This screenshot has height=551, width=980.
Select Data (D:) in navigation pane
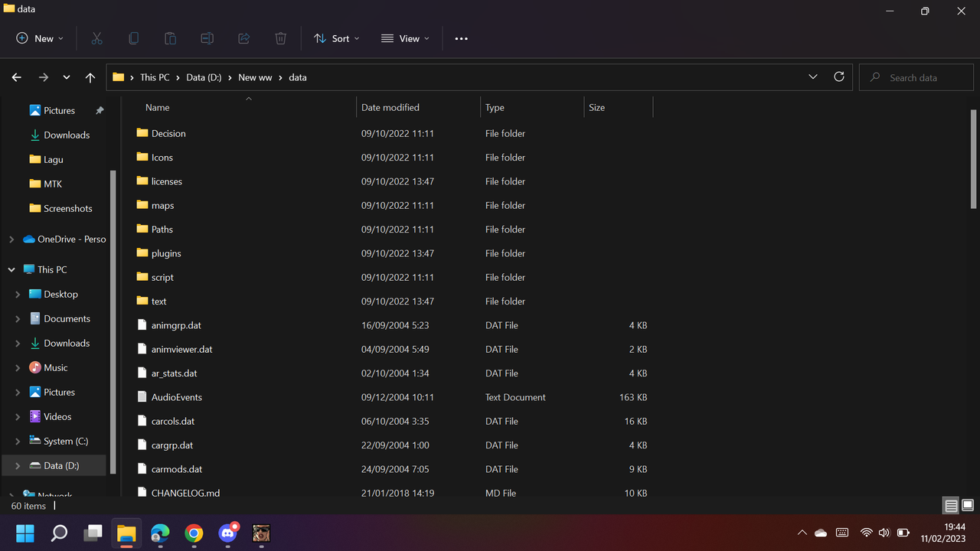[54, 465]
